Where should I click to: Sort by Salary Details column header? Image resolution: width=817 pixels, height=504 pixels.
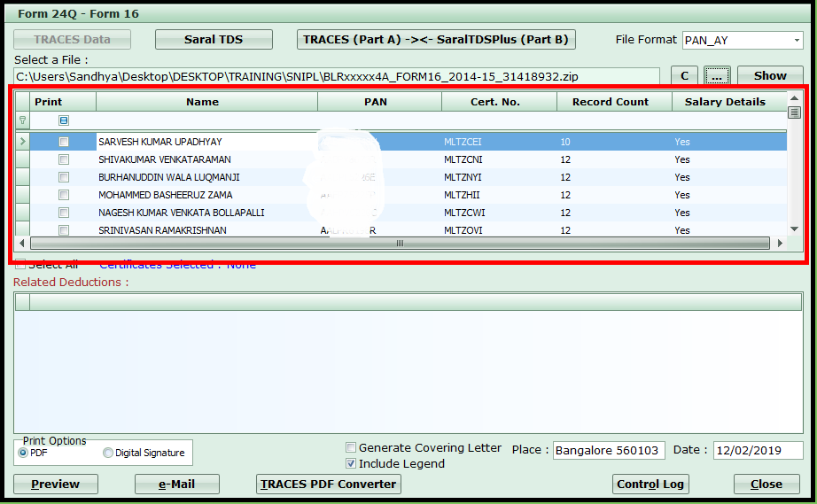pyautogui.click(x=729, y=102)
